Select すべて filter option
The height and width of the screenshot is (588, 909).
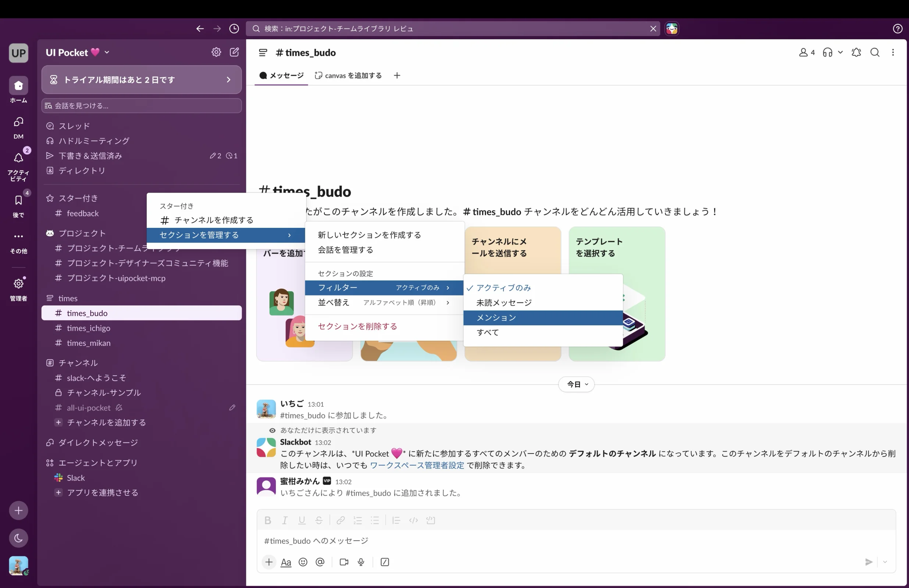click(x=543, y=333)
